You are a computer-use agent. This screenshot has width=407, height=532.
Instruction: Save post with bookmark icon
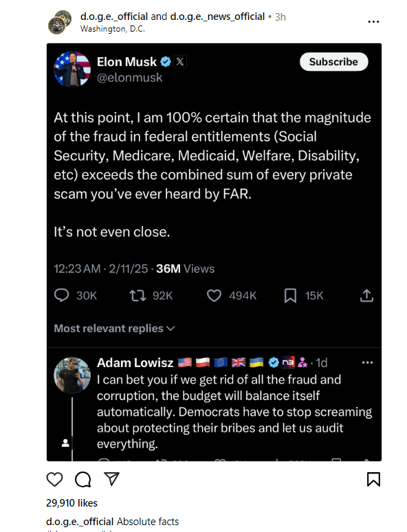pos(373,479)
